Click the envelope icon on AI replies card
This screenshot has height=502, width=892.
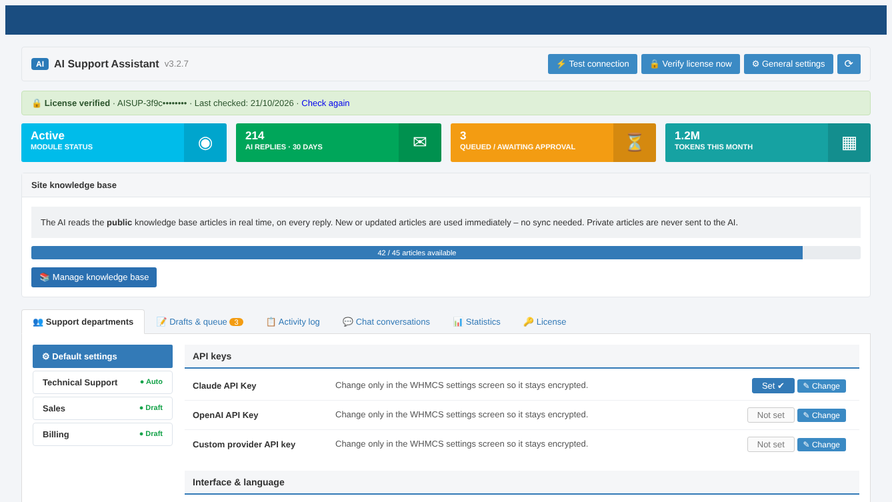(420, 142)
